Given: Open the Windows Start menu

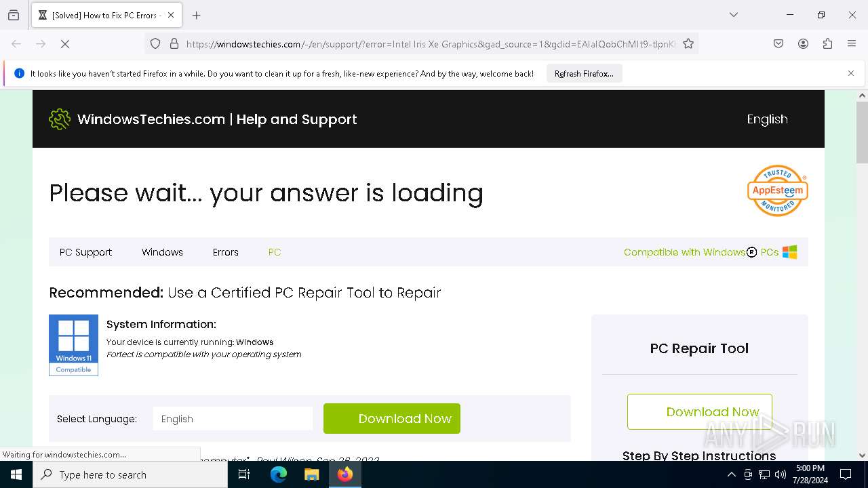Looking at the screenshot, I should pos(16,474).
